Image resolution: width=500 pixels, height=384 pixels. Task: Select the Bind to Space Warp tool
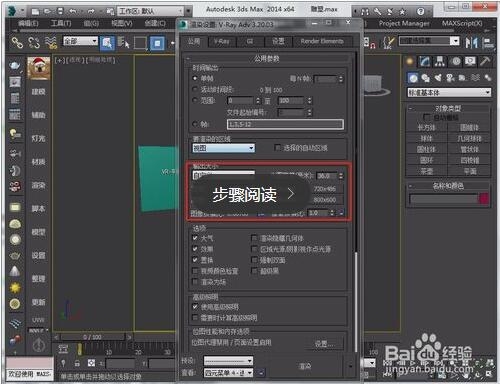[x=51, y=42]
